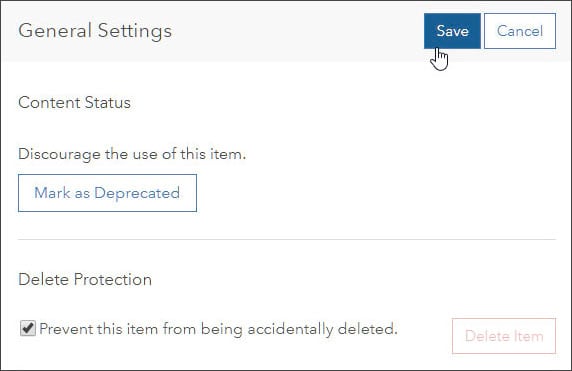Select the Content Status section title
The width and height of the screenshot is (572, 371).
74,103
